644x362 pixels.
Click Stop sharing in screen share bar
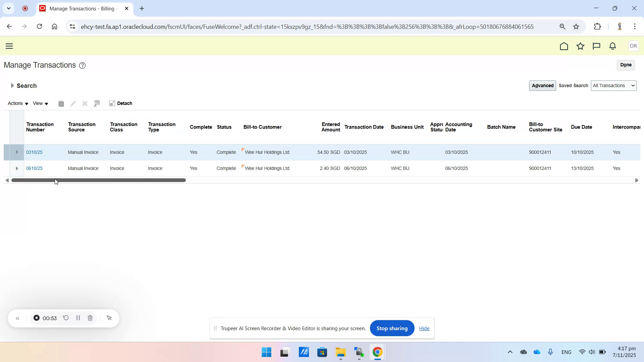[x=392, y=328]
